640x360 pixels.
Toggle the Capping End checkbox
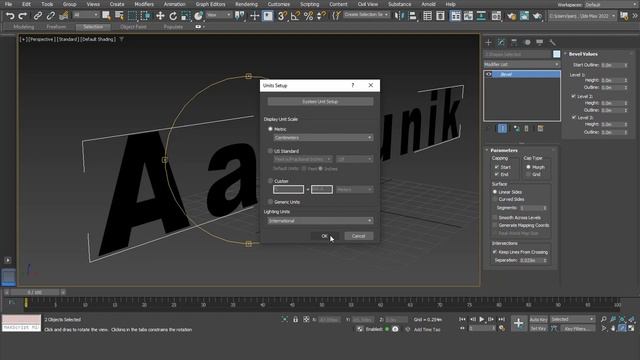(497, 174)
